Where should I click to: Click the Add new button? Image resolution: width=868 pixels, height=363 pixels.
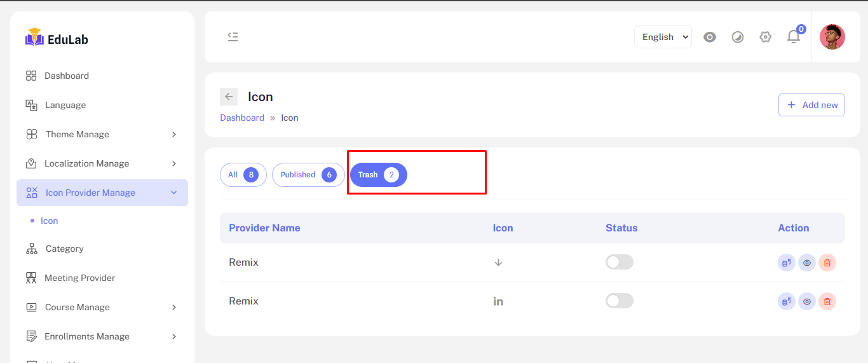tap(811, 105)
